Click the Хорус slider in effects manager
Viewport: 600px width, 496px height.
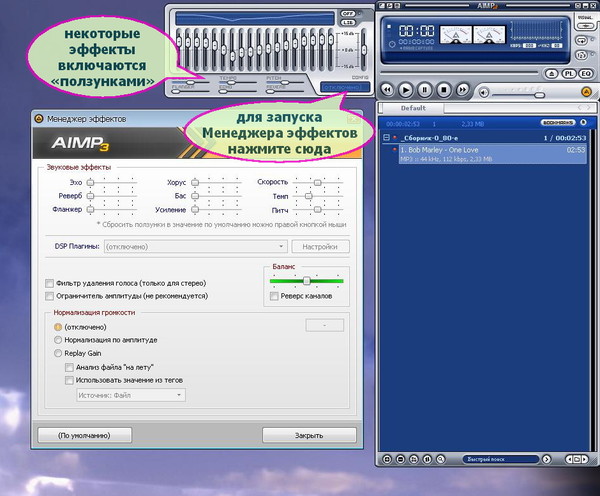pyautogui.click(x=217, y=183)
